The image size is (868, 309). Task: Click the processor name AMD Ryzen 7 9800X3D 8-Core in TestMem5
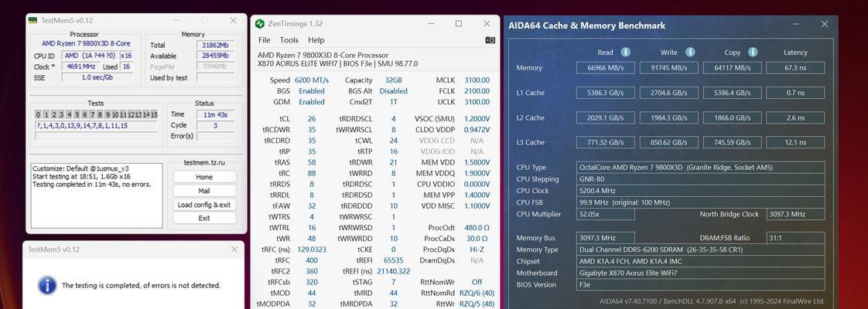pyautogui.click(x=86, y=44)
